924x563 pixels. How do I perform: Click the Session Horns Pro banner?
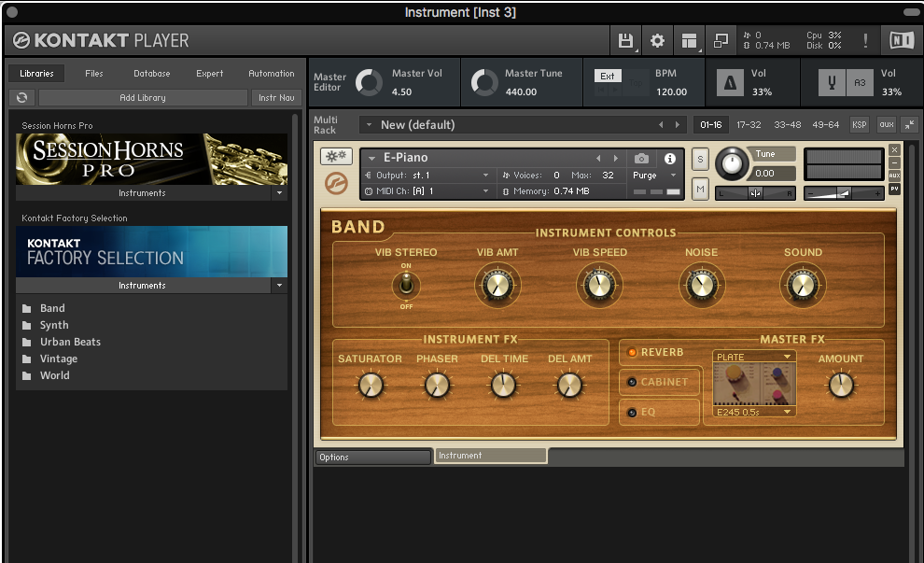[x=151, y=159]
